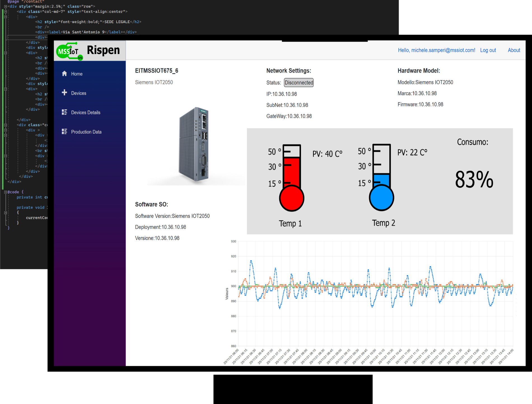
Task: Click the list icon beside Devices Details
Action: click(64, 112)
